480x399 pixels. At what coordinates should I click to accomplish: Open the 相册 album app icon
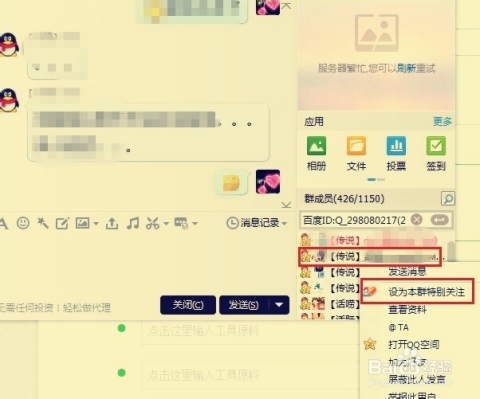coord(316,153)
